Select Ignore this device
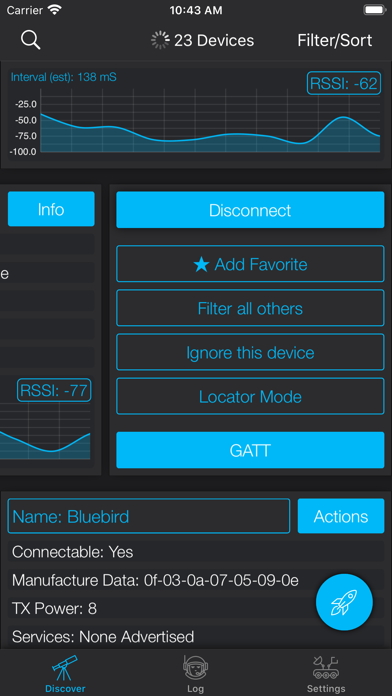The image size is (392, 696). coord(250,352)
